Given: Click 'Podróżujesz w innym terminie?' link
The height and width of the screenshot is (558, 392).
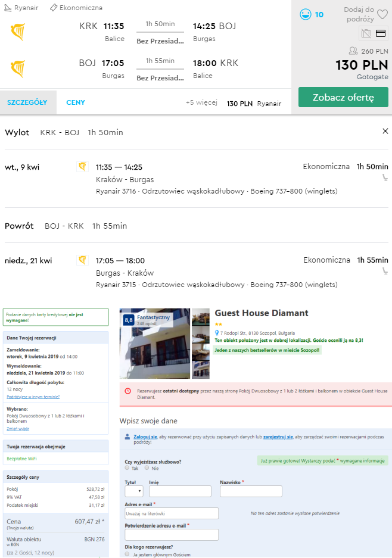Looking at the screenshot, I should (33, 397).
